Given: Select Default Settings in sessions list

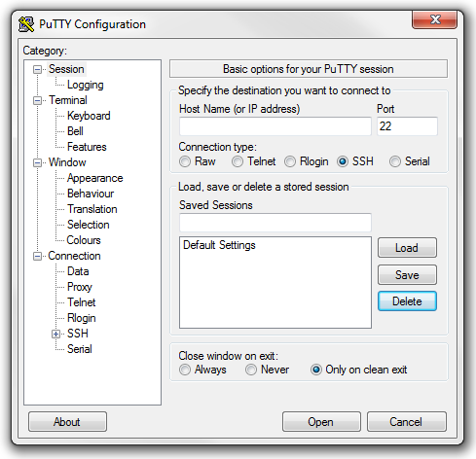Looking at the screenshot, I should point(219,245).
